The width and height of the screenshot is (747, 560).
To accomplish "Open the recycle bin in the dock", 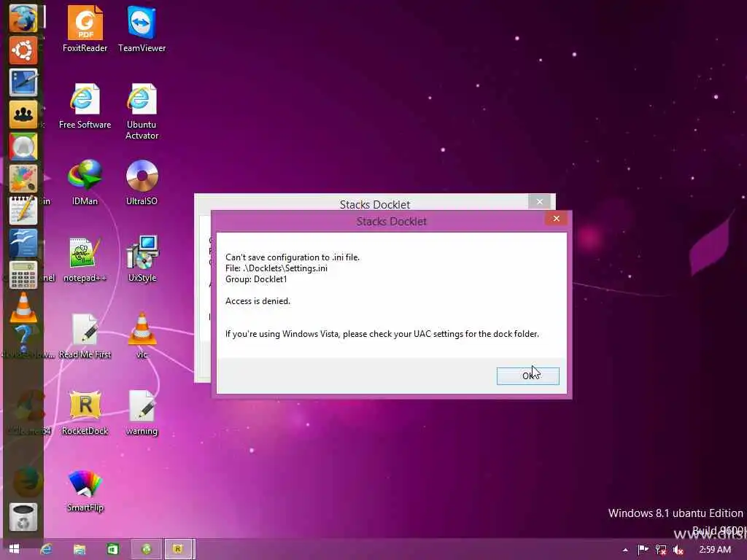I will pos(23,517).
